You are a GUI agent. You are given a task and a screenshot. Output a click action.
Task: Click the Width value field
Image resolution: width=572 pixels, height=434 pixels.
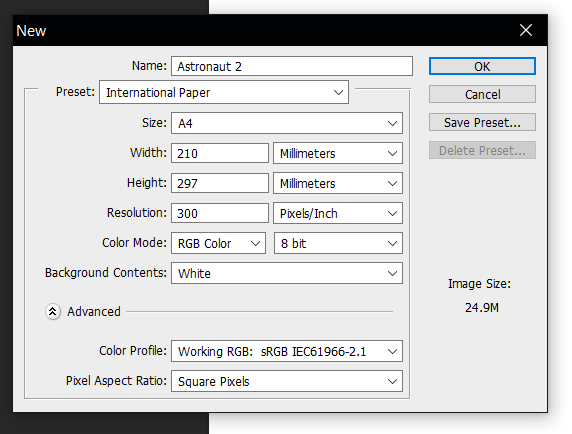220,153
